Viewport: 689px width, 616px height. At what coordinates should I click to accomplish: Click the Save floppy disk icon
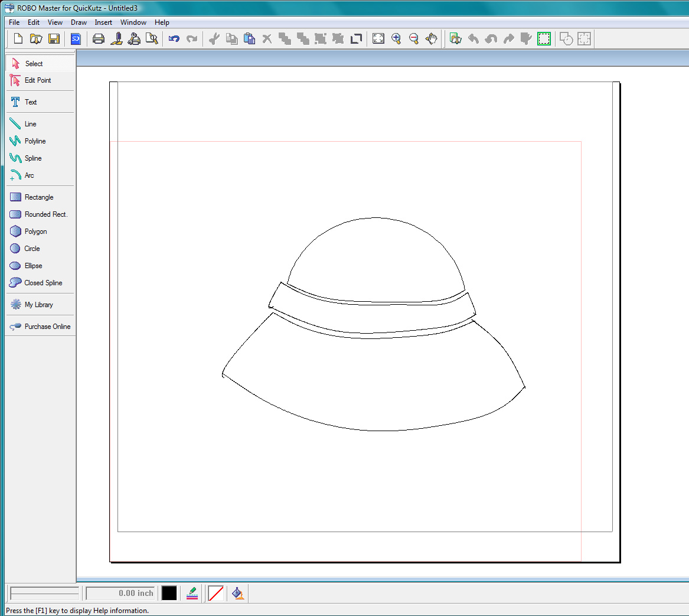pos(54,39)
